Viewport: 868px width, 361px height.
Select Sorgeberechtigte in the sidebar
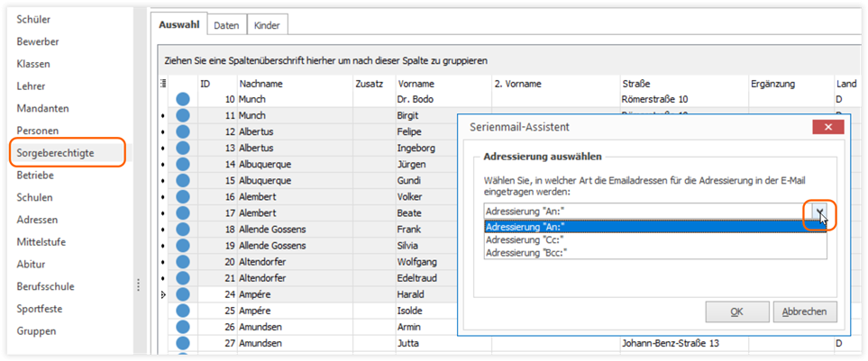[55, 152]
